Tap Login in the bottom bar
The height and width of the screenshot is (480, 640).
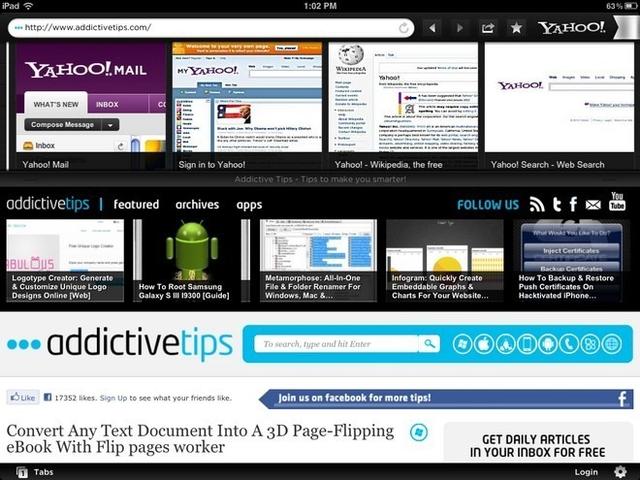click(x=586, y=472)
